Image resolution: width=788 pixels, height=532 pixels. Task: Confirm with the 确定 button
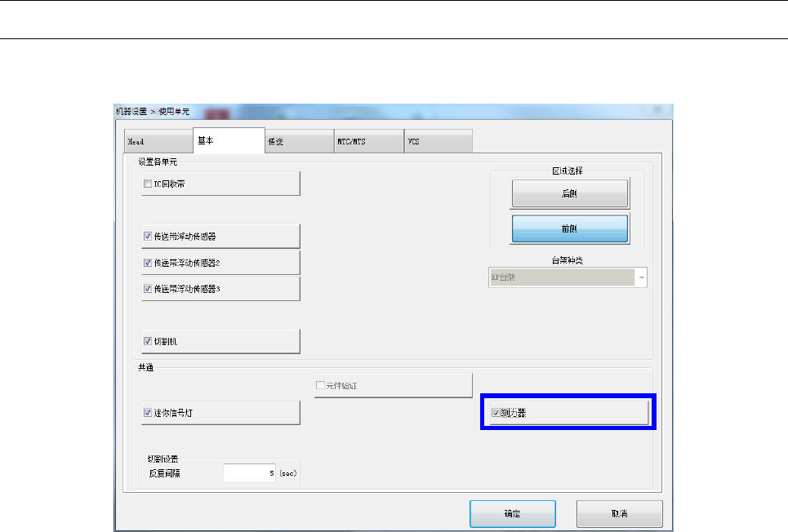[x=513, y=513]
